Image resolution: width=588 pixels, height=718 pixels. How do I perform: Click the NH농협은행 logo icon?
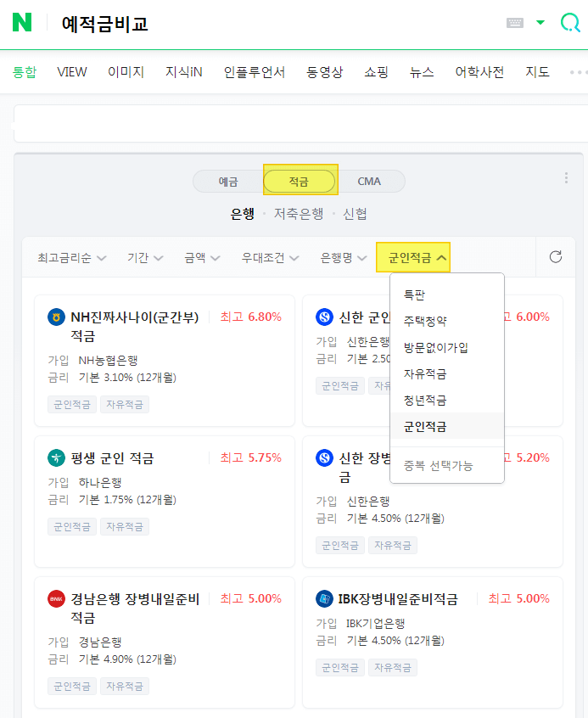56,317
